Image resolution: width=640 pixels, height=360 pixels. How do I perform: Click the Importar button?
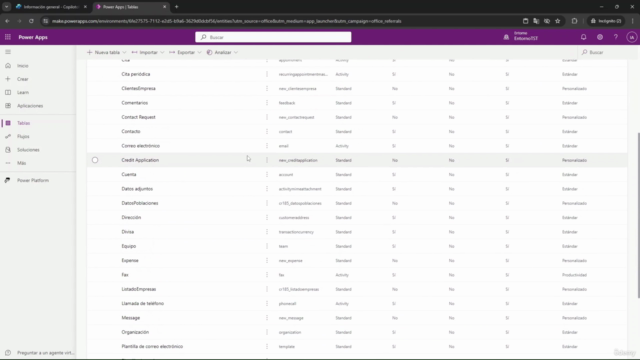(x=144, y=52)
